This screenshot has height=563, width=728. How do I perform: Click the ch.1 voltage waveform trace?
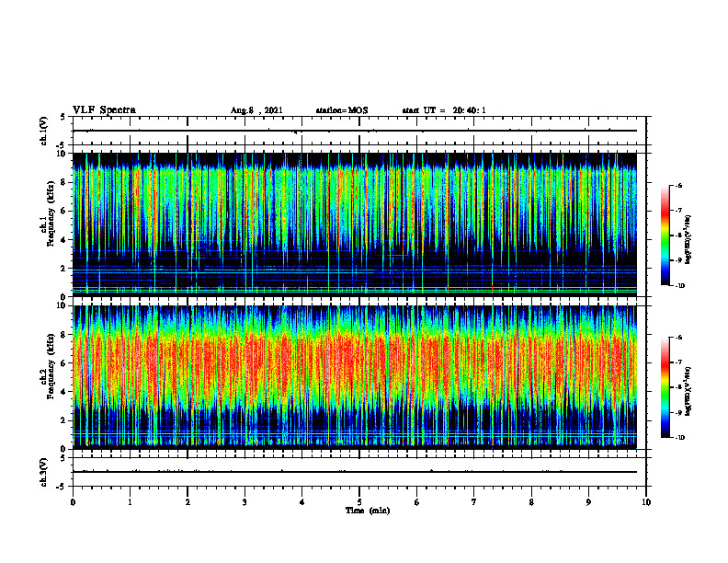pyautogui.click(x=355, y=131)
